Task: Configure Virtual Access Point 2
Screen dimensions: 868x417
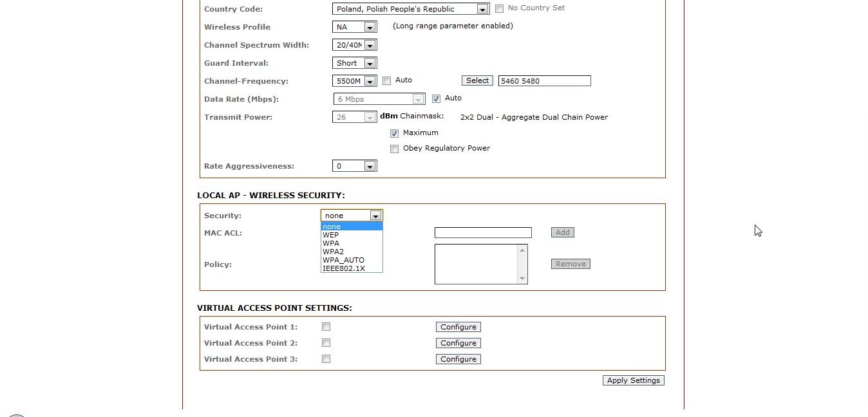Action: [x=458, y=343]
